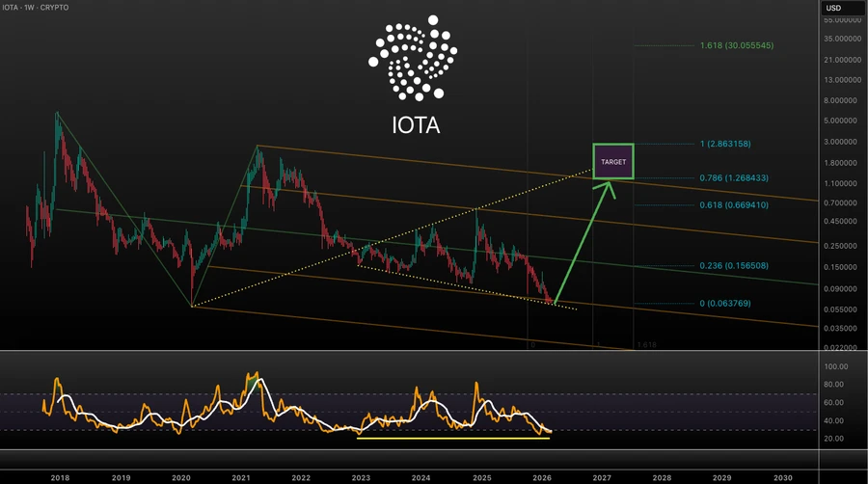The image size is (868, 484).
Task: Click the 2019 label on the time axis
Action: pos(122,478)
